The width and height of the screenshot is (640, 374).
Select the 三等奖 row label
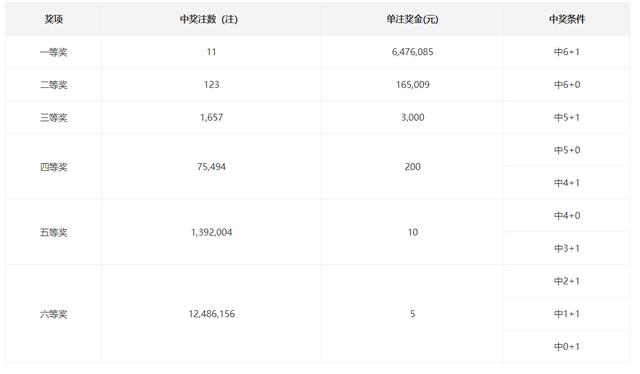coord(53,118)
